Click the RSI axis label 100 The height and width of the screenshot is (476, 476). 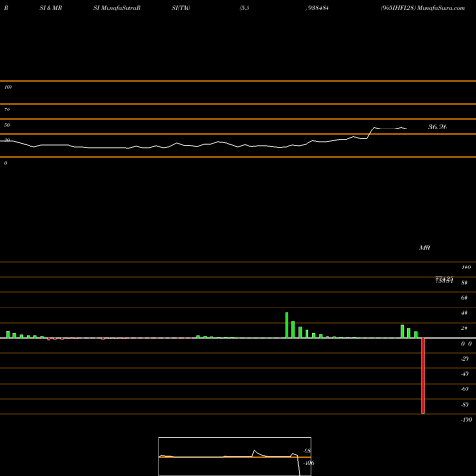[8, 87]
